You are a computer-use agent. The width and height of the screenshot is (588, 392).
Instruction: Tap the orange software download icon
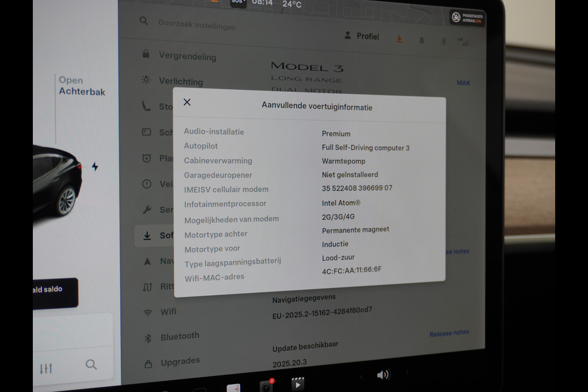point(399,39)
